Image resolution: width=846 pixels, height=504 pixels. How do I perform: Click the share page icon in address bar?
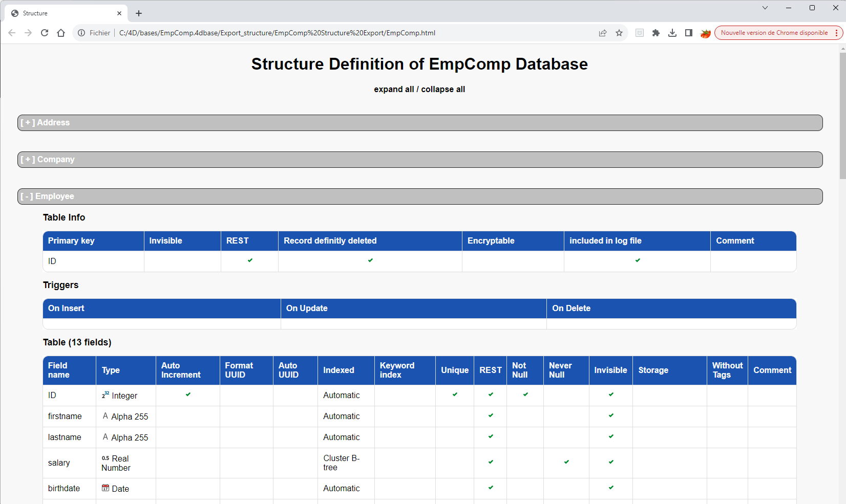(x=603, y=33)
